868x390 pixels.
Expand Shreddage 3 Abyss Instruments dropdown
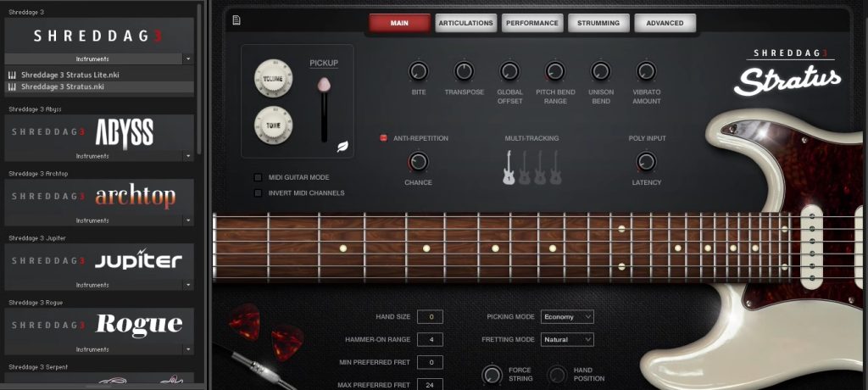[x=188, y=156]
